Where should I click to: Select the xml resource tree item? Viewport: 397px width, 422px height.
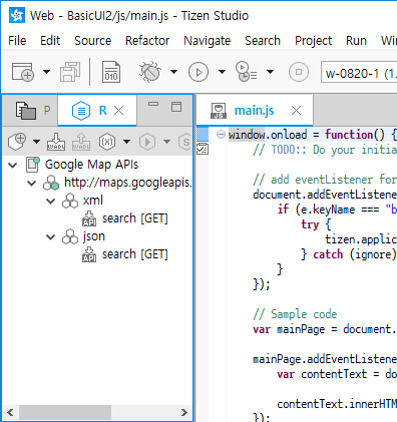coord(93,201)
